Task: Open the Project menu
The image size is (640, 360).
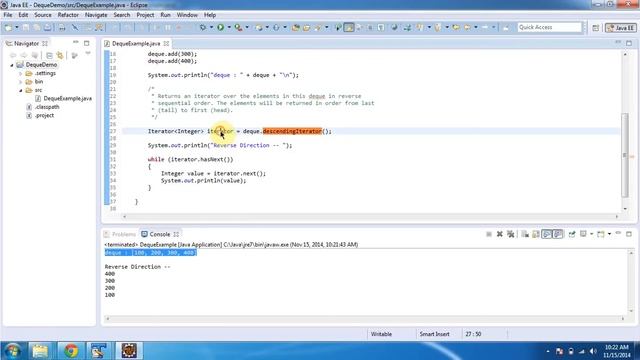Action: pos(145,15)
